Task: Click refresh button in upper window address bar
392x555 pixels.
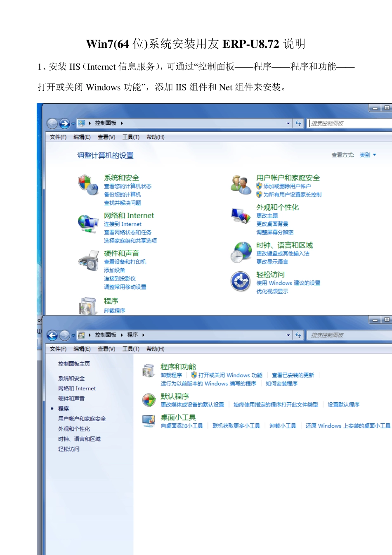Action: click(x=298, y=123)
